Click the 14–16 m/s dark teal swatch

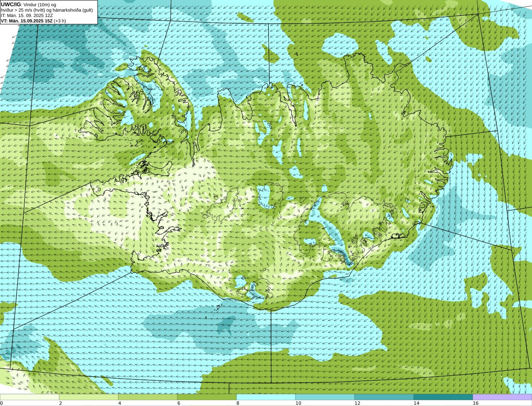click(443, 397)
